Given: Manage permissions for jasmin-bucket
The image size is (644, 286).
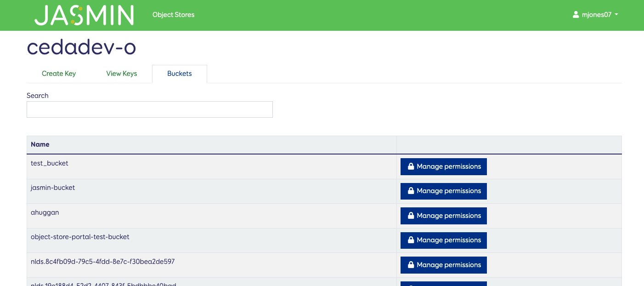Looking at the screenshot, I should [443, 191].
